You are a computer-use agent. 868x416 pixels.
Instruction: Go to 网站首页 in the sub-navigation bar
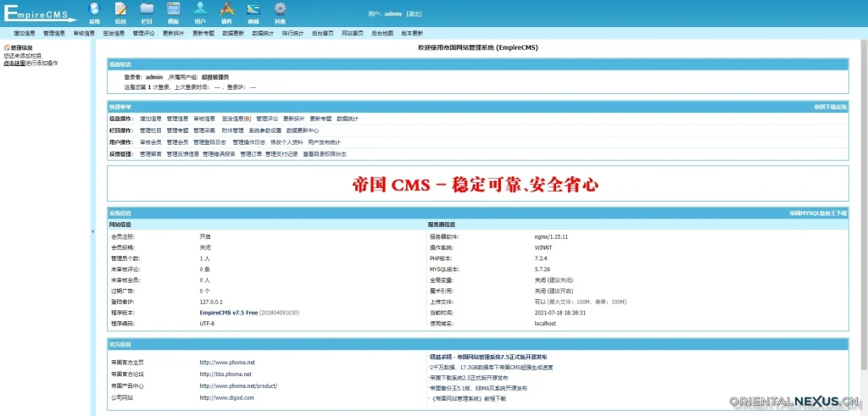[353, 33]
